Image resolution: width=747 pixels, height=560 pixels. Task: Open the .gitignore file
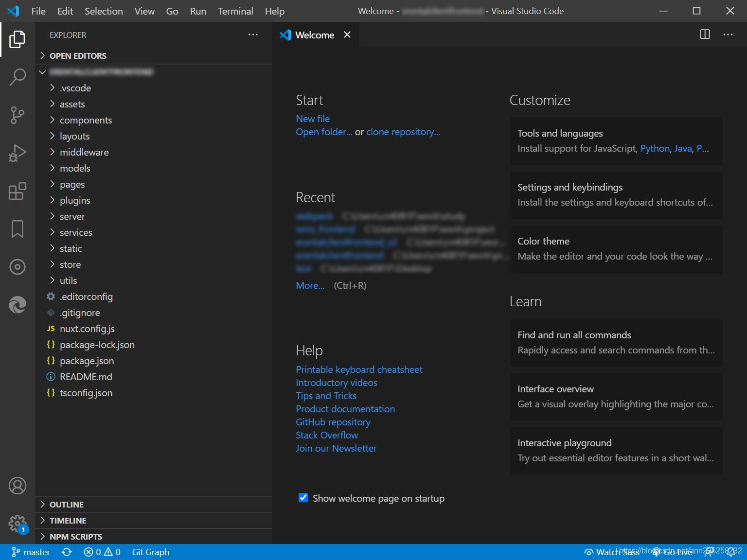[154, 313]
